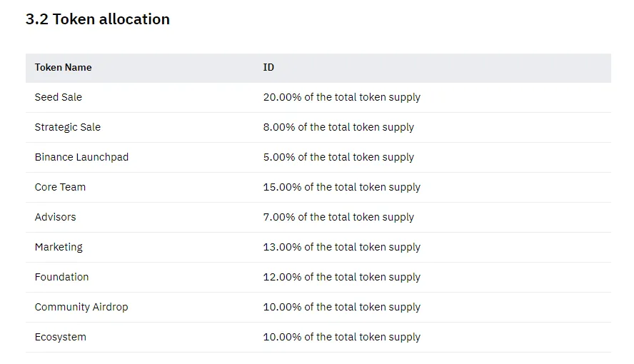Click the 7.00% Advisors allocation value
This screenshot has height=364, width=634.
338,217
